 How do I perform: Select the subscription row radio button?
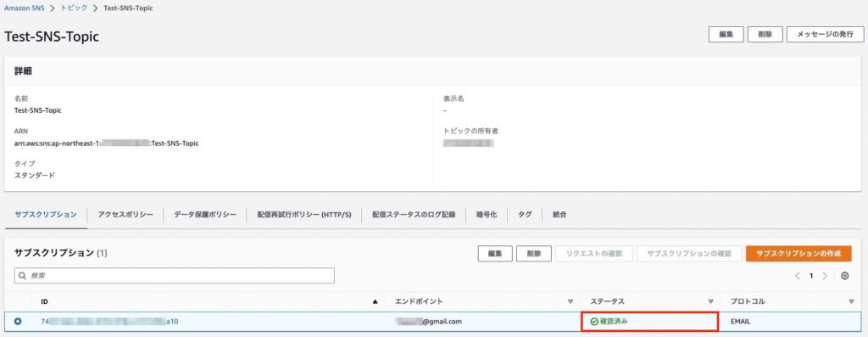[18, 322]
